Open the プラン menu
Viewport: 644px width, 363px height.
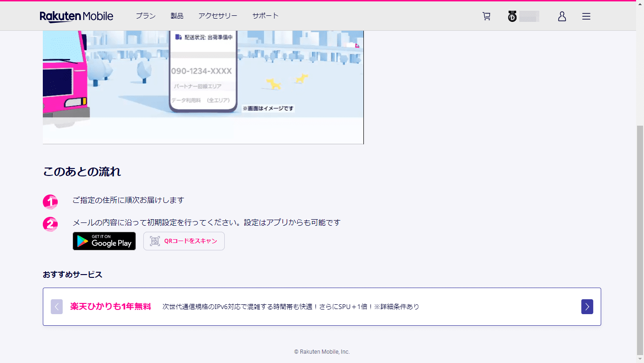[x=146, y=16]
